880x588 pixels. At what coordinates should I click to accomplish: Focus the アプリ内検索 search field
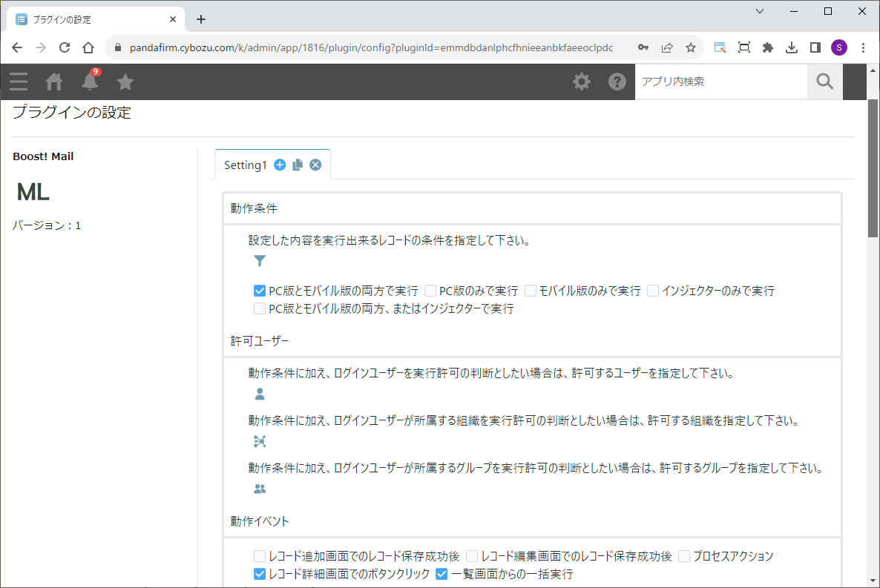[x=720, y=82]
